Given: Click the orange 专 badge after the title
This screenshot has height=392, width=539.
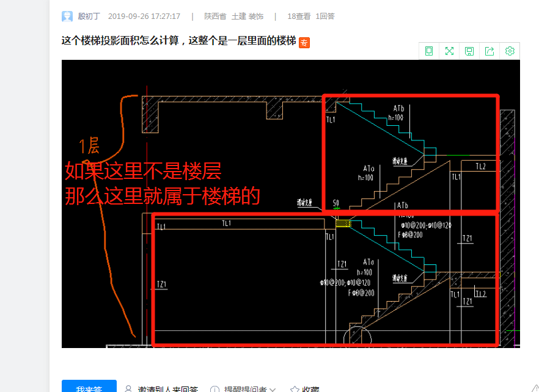Looking at the screenshot, I should click(304, 43).
